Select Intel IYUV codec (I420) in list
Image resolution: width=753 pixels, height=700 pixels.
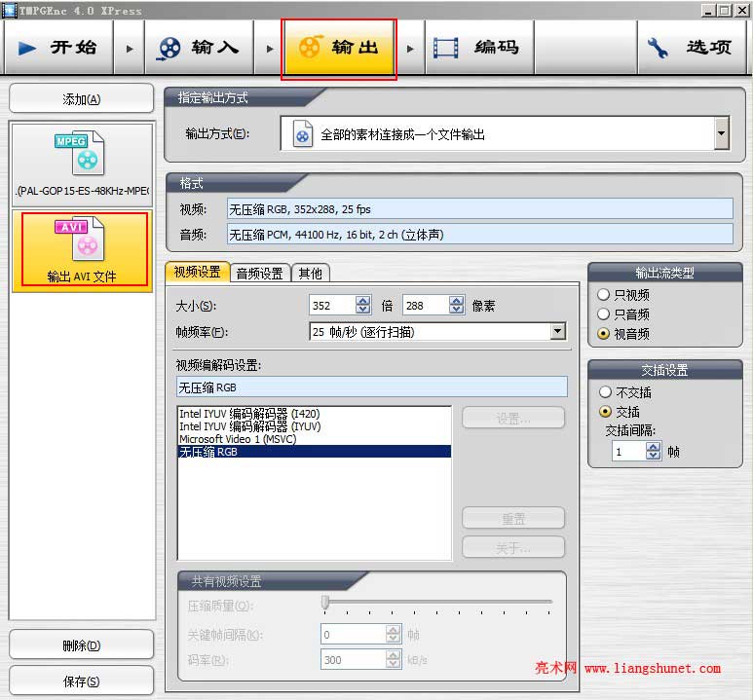314,414
